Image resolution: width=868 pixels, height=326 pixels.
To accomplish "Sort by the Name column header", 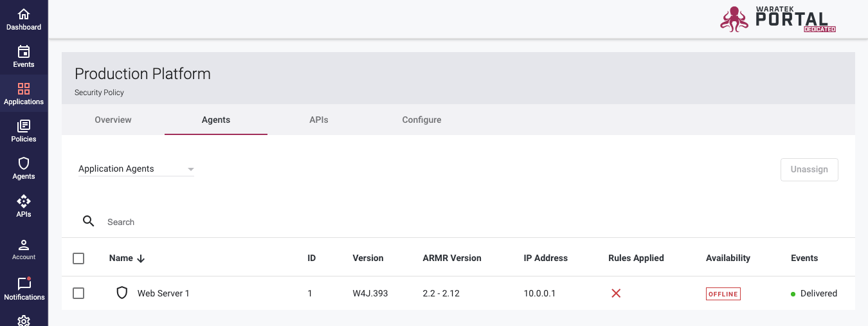I will (x=121, y=258).
